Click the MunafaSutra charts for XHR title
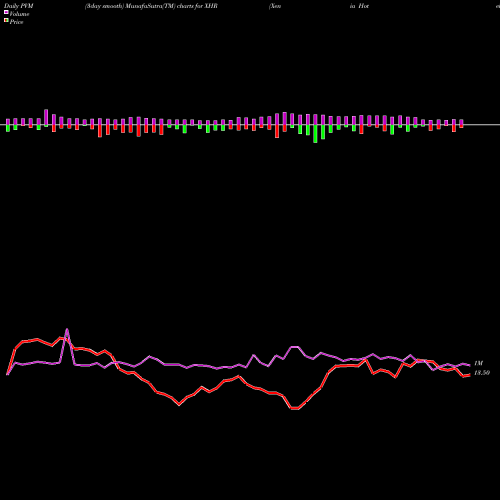The width and height of the screenshot is (500, 500). tap(151, 6)
